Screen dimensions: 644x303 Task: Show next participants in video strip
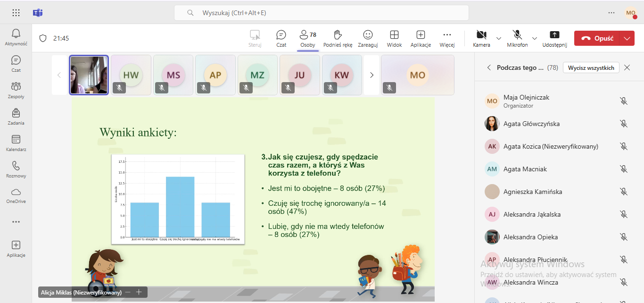(372, 75)
